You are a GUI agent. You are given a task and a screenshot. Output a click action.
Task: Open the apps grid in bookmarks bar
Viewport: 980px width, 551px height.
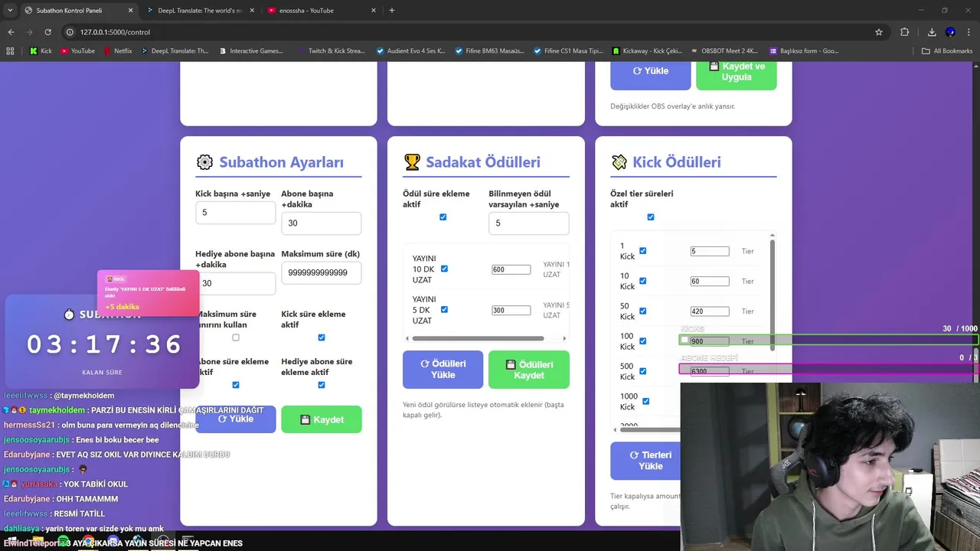point(10,51)
